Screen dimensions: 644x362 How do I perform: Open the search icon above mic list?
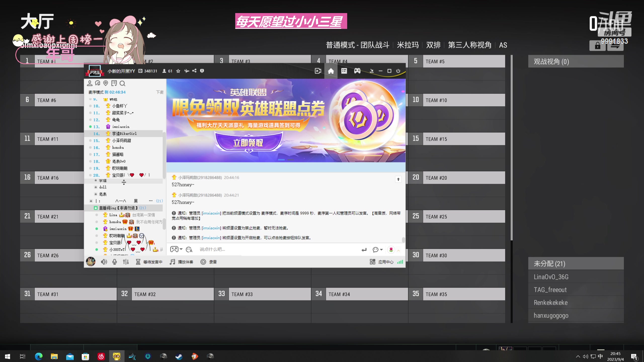tap(122, 83)
